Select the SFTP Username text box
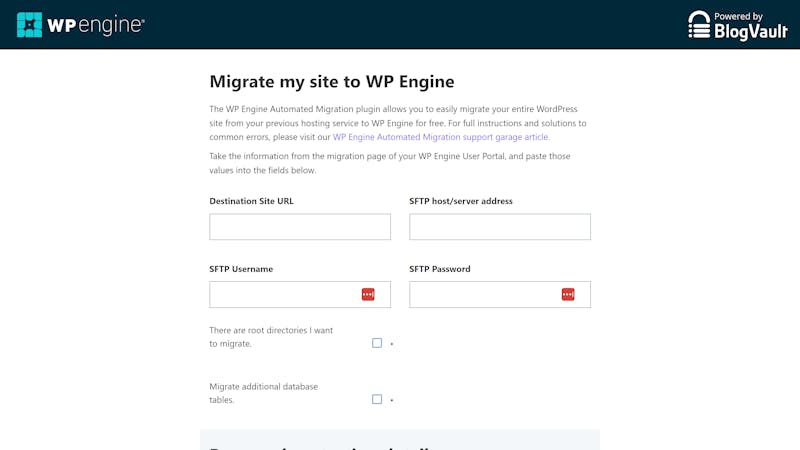The height and width of the screenshot is (450, 800). 284,294
